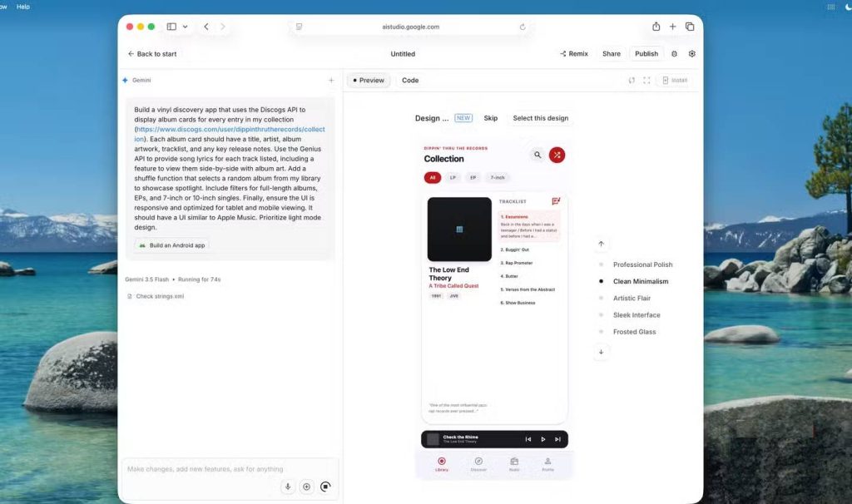Expand the sidebar options chevron

[186, 27]
